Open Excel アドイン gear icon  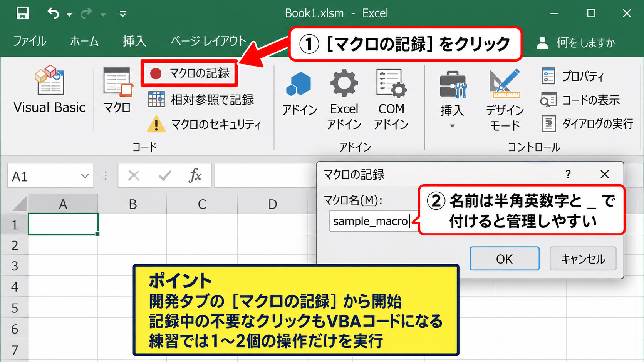(344, 83)
